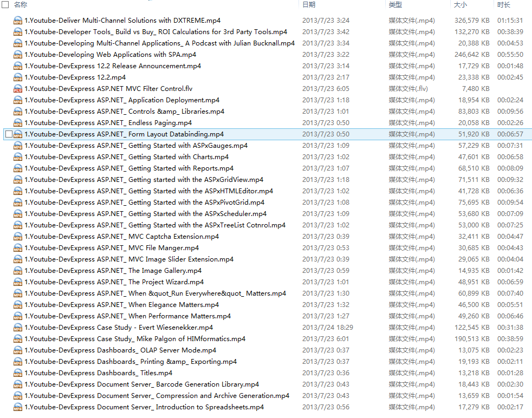Image resolution: width=532 pixels, height=418 pixels.
Task: Click the date 2013/7/23 6:01
Action: pos(326,339)
